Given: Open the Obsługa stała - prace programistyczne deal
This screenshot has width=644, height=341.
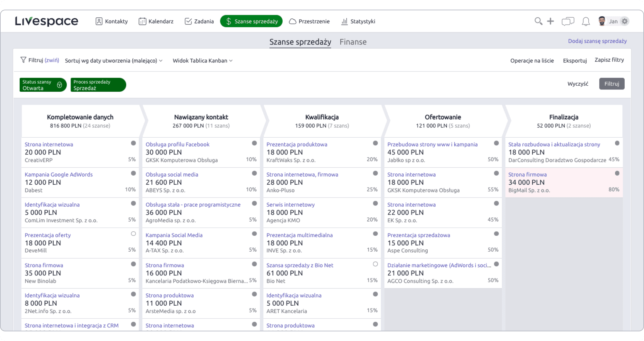Looking at the screenshot, I should 193,205.
